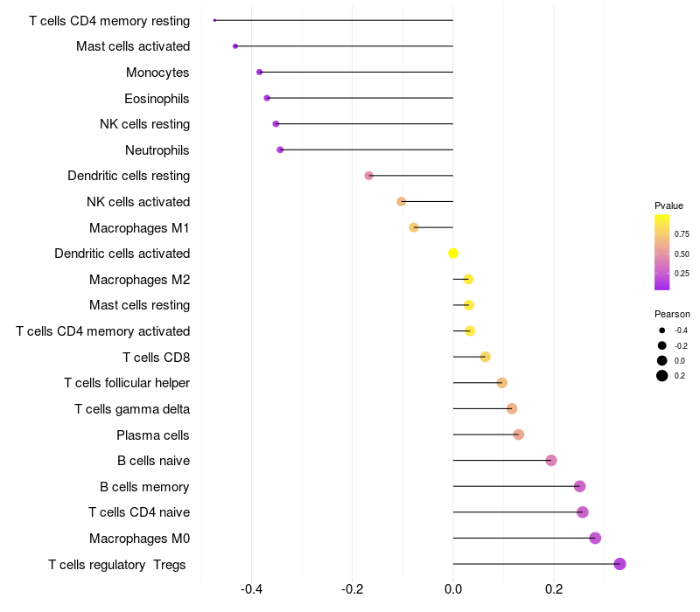Click the Plasma cells label
The width and height of the screenshot is (700, 612).
(x=152, y=435)
